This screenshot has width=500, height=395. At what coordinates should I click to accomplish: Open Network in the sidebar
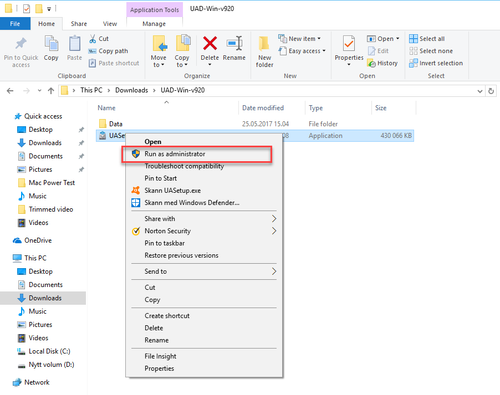coord(31,382)
